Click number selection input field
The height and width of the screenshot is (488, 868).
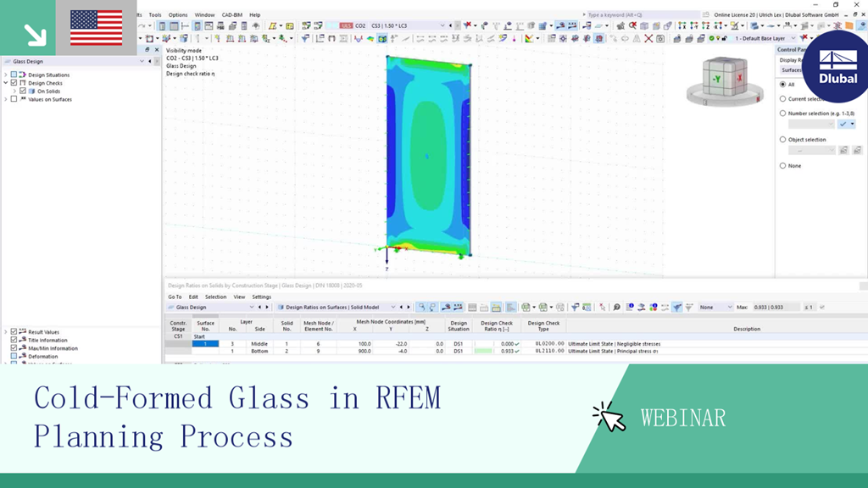pyautogui.click(x=811, y=124)
